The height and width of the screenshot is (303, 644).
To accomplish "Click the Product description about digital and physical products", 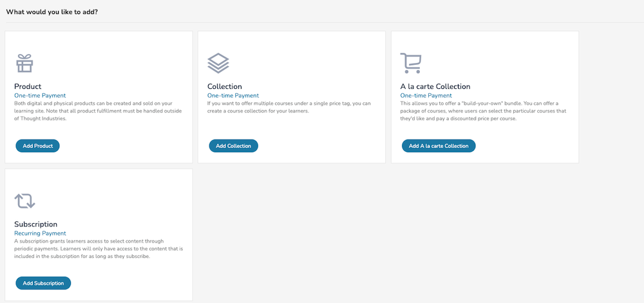I will pyautogui.click(x=98, y=111).
